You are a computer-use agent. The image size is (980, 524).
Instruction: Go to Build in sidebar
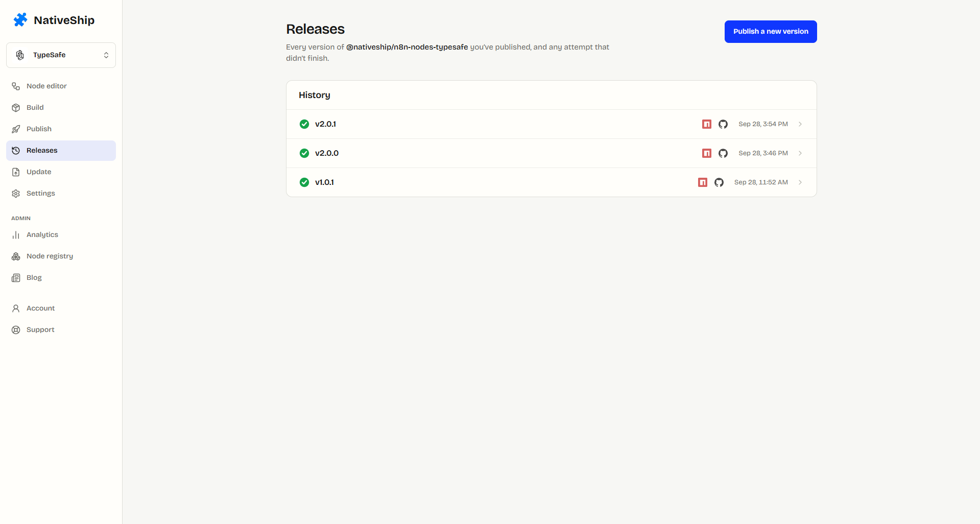[x=61, y=108]
